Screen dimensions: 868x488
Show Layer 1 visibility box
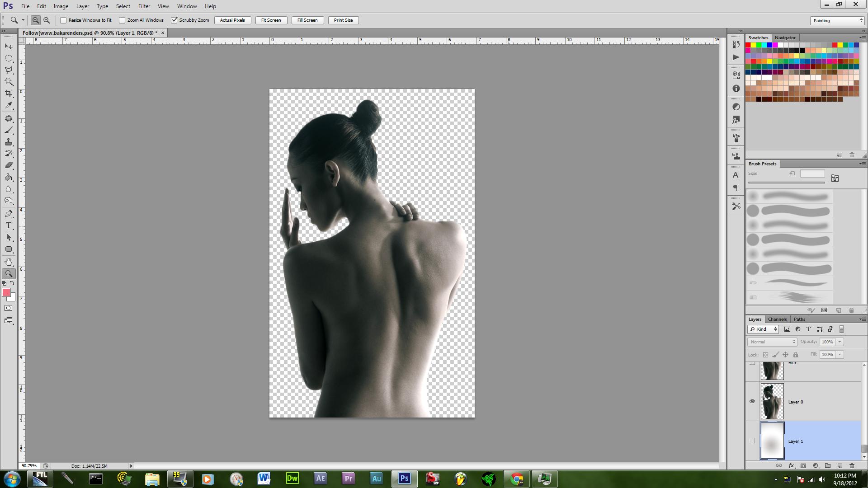pos(752,441)
